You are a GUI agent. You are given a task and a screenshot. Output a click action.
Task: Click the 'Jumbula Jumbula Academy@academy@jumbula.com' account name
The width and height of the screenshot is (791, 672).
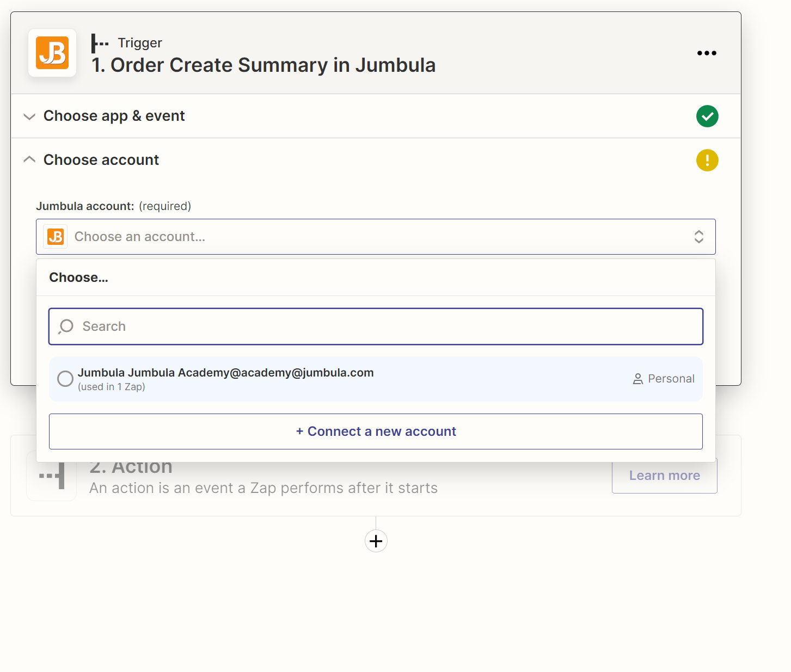[225, 373]
